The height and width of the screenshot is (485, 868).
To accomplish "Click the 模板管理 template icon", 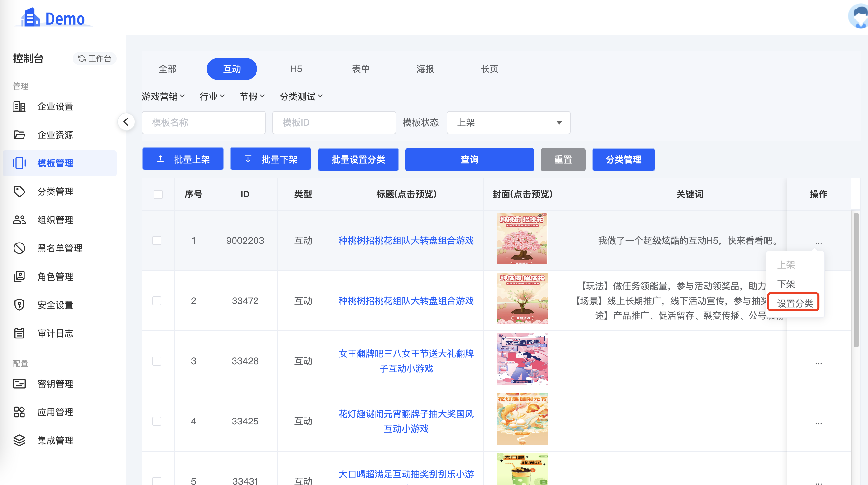I will tap(19, 163).
